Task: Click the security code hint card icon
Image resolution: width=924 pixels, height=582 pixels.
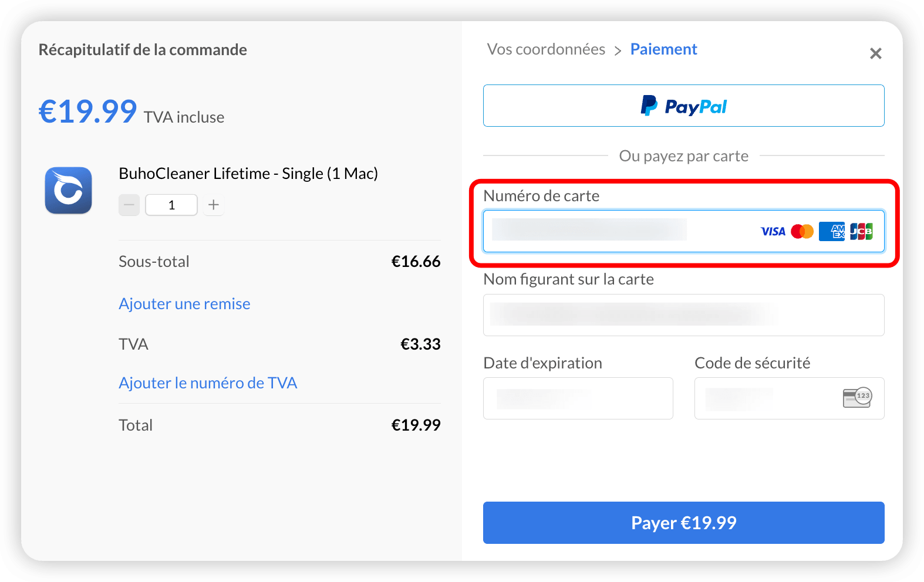Action: point(857,398)
